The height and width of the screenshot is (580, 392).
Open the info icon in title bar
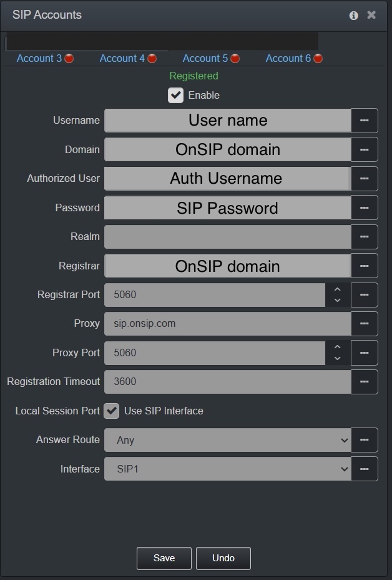(353, 15)
